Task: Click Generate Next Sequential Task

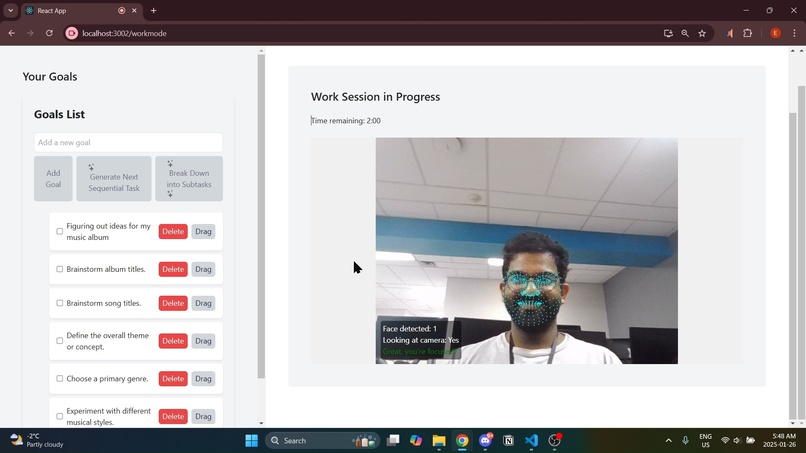Action: pyautogui.click(x=114, y=178)
